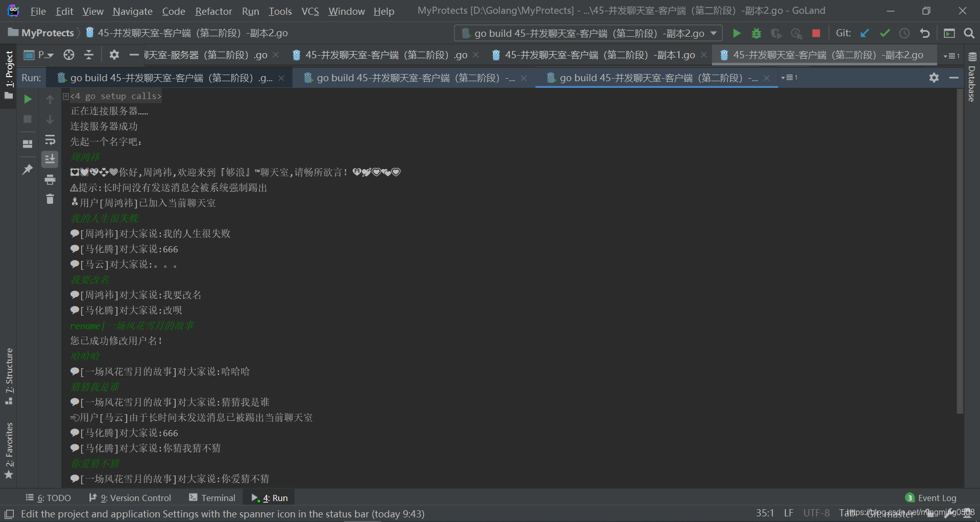This screenshot has height=522, width=980.
Task: Pin the current Run tab
Action: point(28,169)
